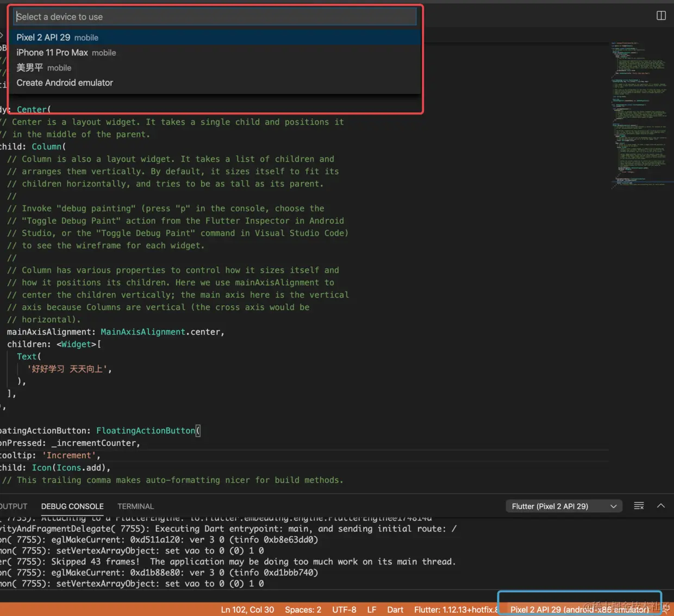The height and width of the screenshot is (616, 674).
Task: Click Pixel 2 API 29 emulator status item
Action: 579,609
